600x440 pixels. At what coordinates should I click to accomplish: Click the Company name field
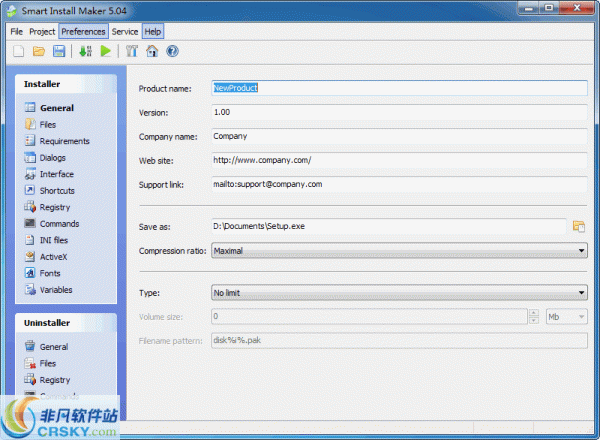point(399,136)
